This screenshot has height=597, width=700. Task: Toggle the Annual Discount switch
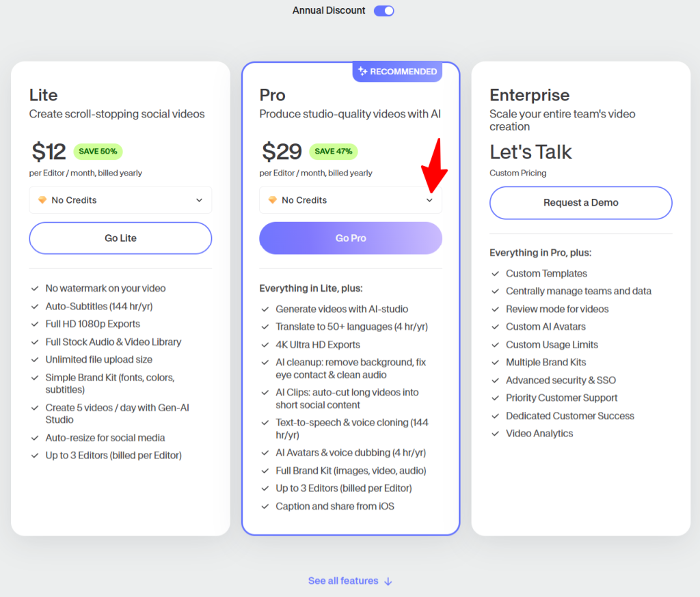click(383, 10)
